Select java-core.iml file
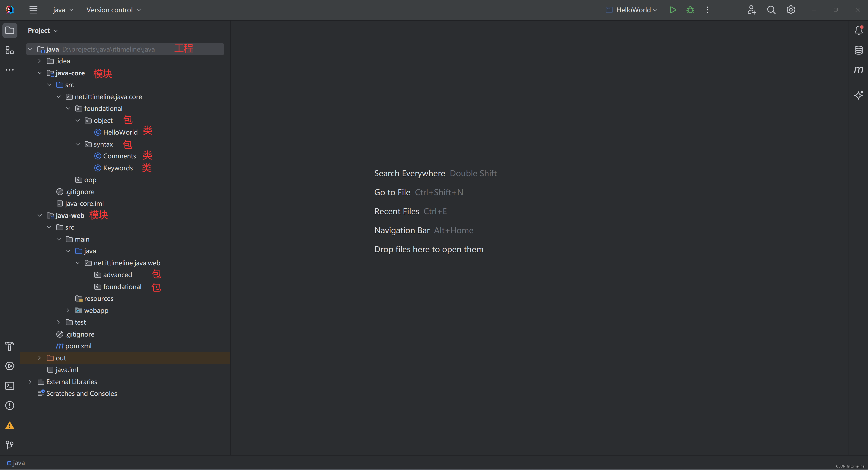This screenshot has width=868, height=470. [x=80, y=203]
